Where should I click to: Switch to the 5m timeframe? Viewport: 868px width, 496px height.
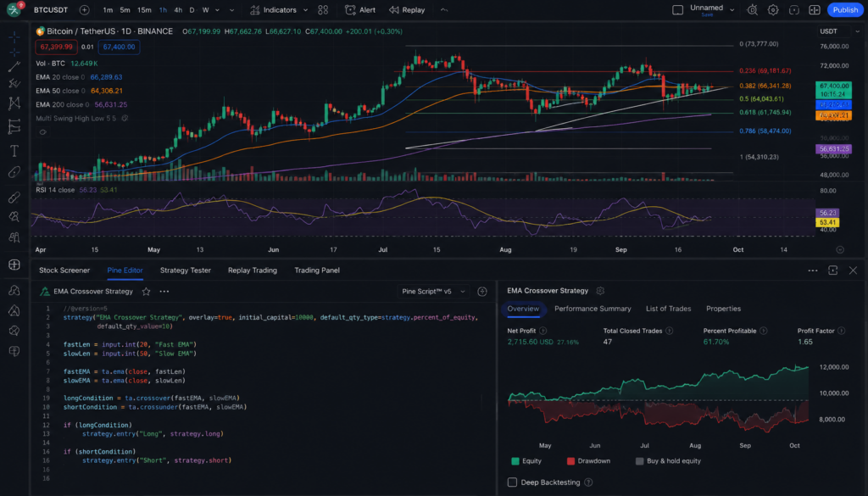[x=125, y=10]
